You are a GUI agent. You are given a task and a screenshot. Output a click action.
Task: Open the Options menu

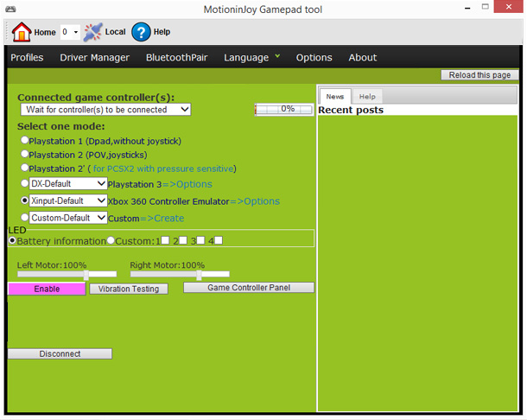[314, 58]
